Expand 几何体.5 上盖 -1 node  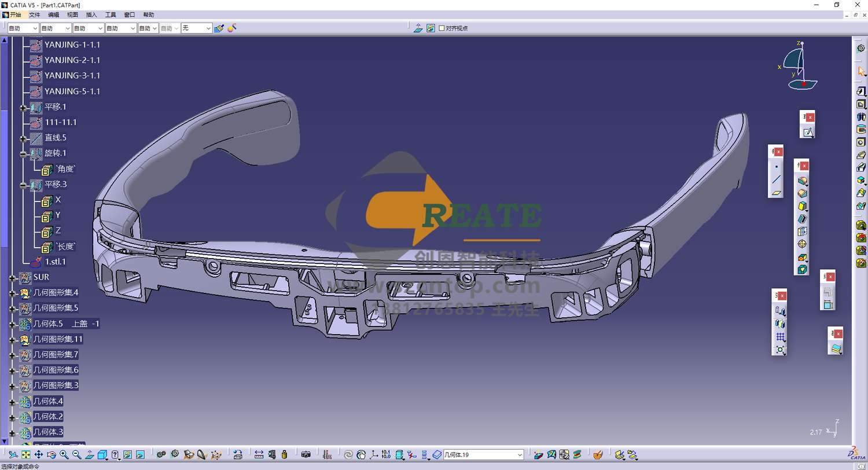pos(12,324)
